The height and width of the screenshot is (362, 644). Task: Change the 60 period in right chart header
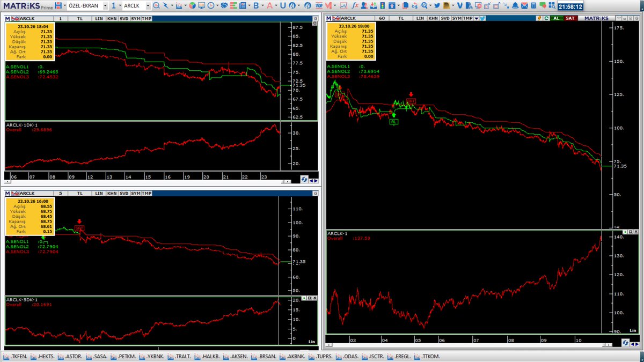click(x=382, y=18)
